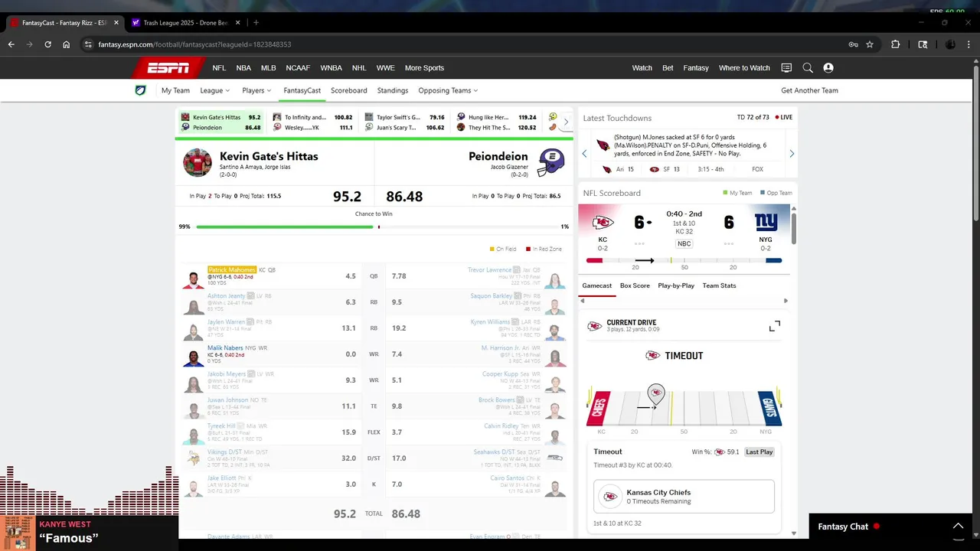
Task: Click the New York Giants scoreboard logo
Action: point(766,223)
